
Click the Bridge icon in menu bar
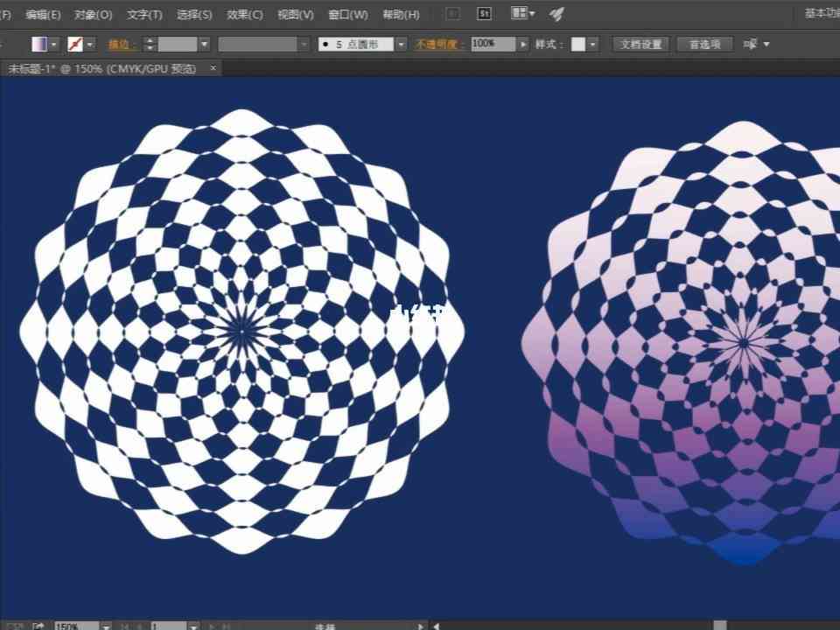tap(452, 14)
